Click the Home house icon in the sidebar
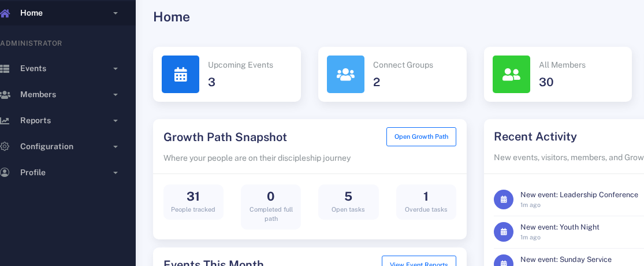Viewport: 644px width, 266px height. tap(5, 13)
